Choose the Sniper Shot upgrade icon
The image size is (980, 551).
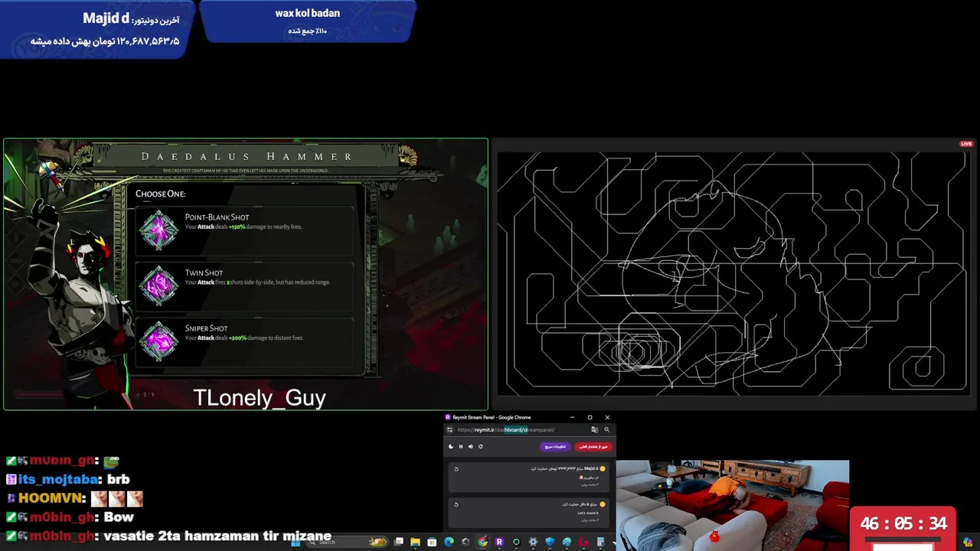click(x=158, y=340)
